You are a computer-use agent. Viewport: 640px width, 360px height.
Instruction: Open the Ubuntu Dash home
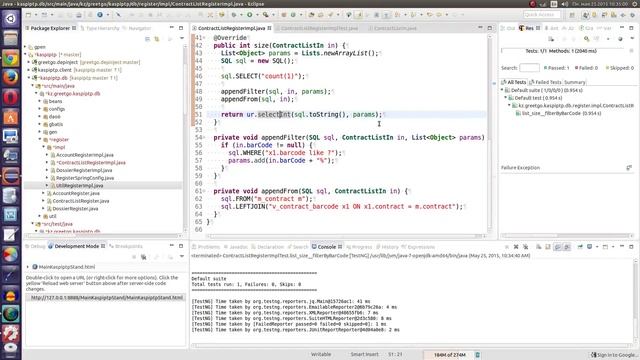pos(11,19)
